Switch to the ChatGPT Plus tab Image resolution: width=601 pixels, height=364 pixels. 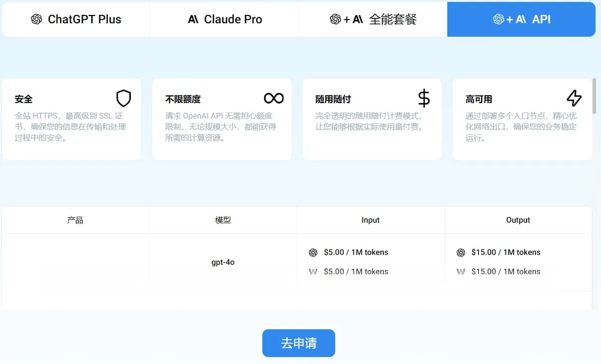coord(76,19)
